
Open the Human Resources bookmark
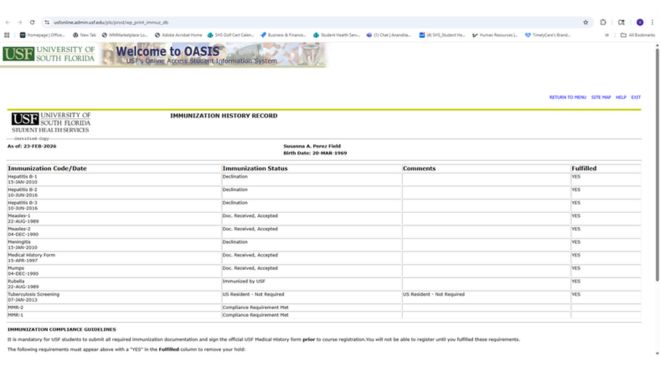[495, 35]
